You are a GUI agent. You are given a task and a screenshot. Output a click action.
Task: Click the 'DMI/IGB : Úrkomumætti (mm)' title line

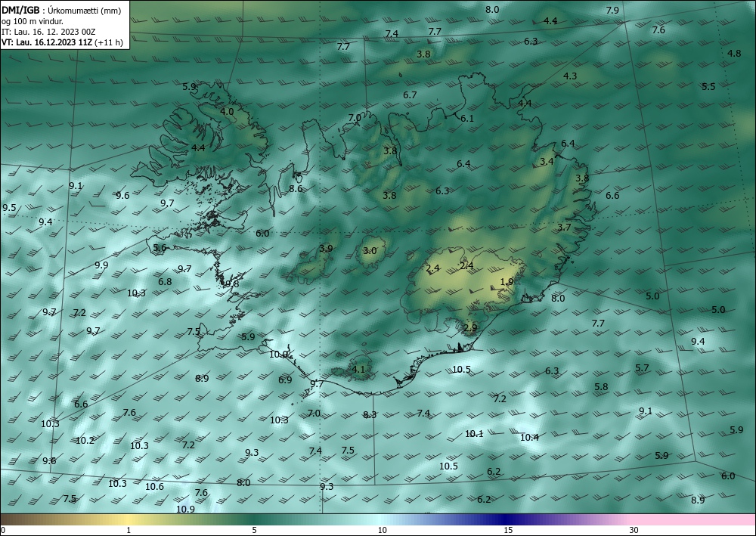click(x=61, y=11)
